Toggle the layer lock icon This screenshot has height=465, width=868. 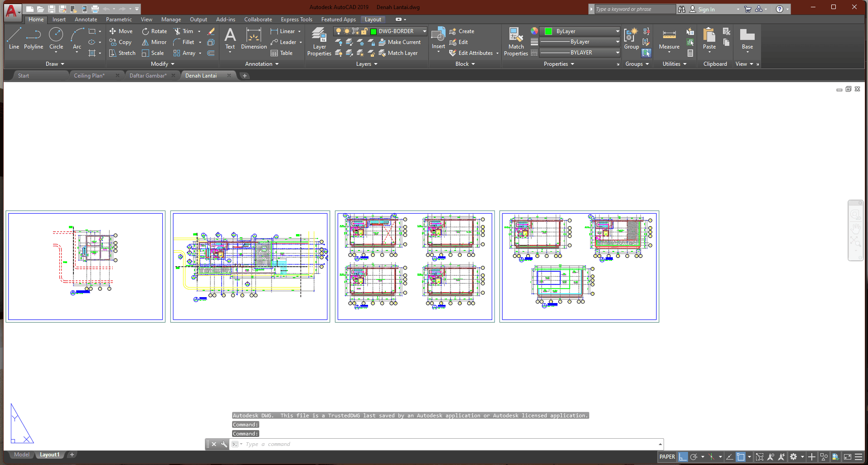pos(364,31)
